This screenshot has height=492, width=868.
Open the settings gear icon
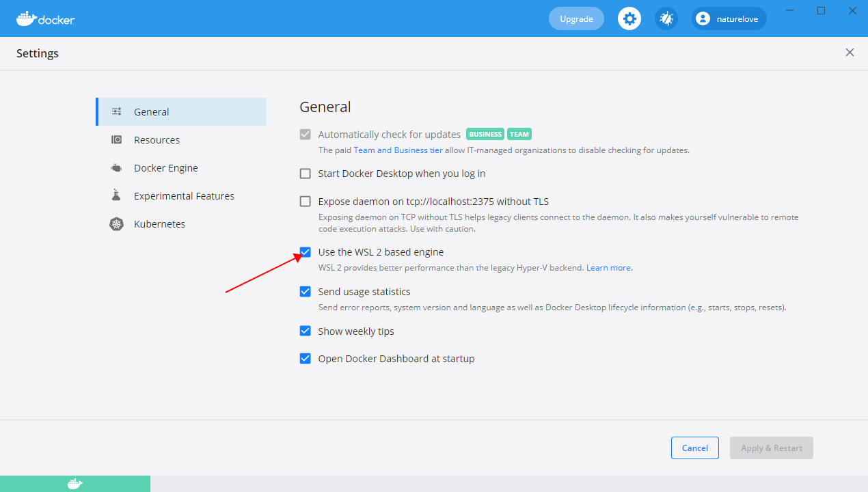(x=629, y=18)
